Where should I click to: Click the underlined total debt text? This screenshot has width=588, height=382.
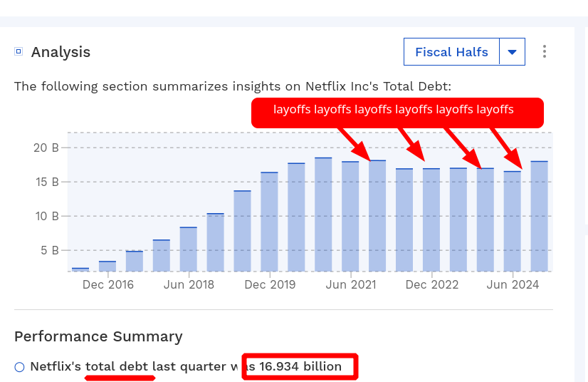117,366
